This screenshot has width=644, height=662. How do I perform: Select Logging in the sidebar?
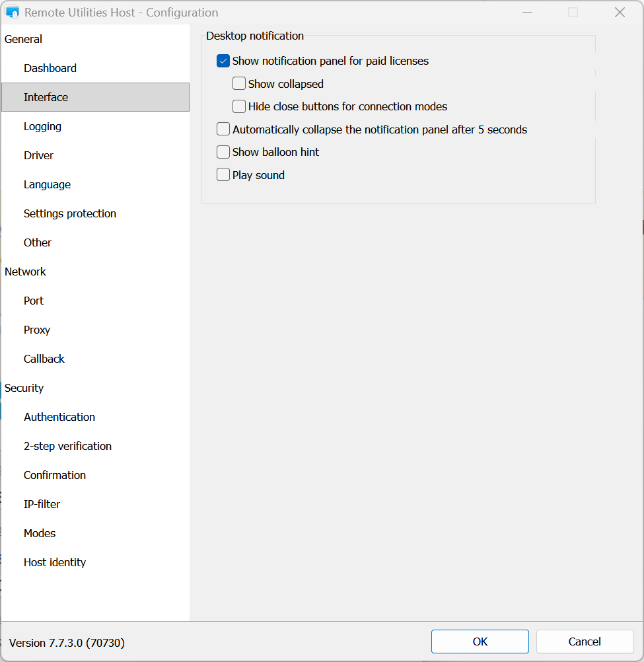pyautogui.click(x=42, y=126)
